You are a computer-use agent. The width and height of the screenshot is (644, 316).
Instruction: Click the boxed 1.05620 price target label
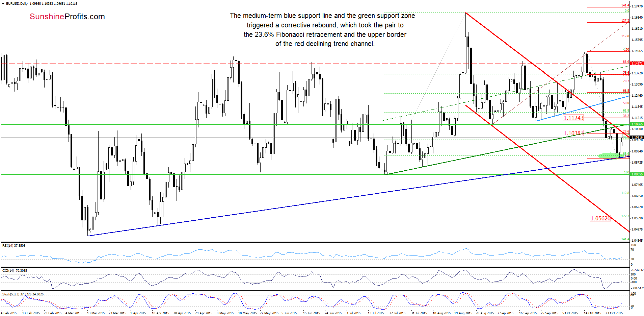pos(600,218)
